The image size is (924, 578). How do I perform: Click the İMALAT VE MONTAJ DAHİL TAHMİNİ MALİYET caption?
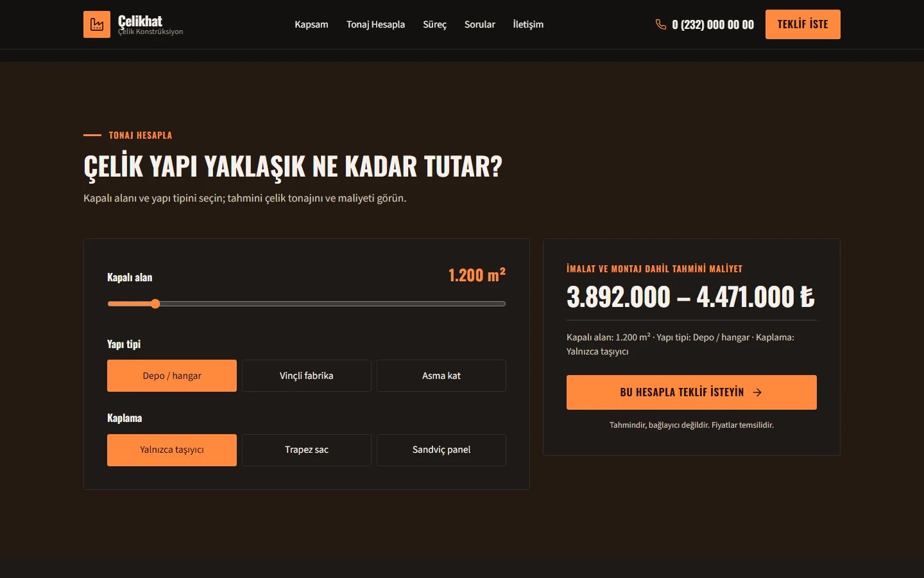pyautogui.click(x=654, y=269)
